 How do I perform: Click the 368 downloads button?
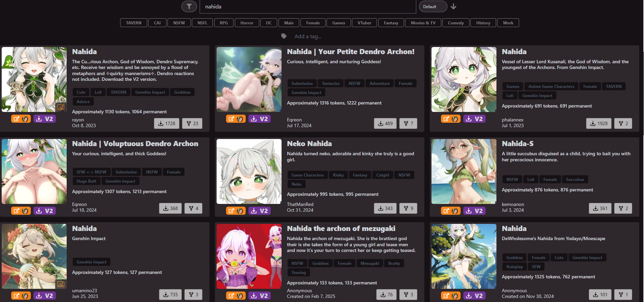170,208
